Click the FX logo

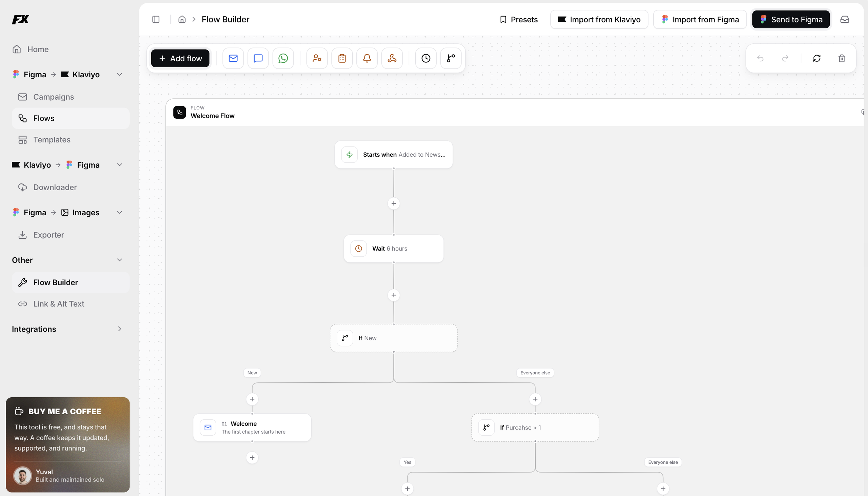click(20, 19)
